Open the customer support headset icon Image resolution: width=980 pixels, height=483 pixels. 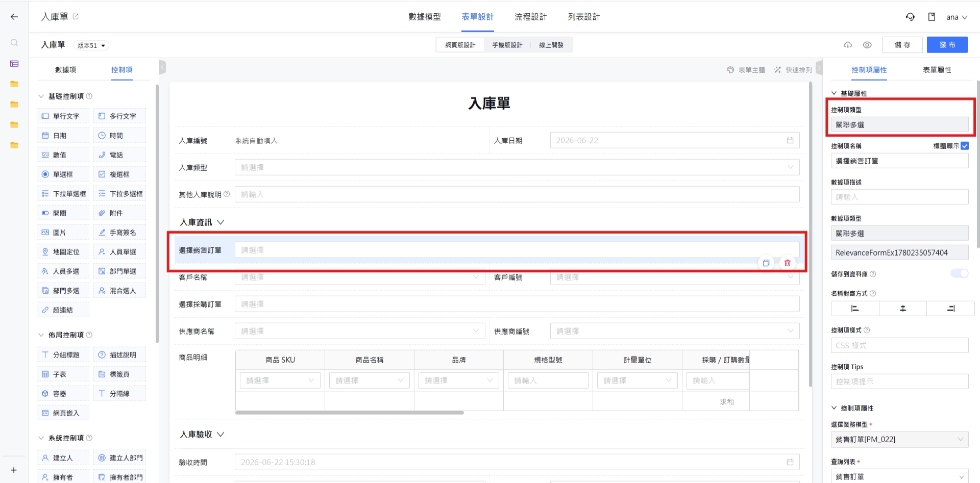pos(910,17)
